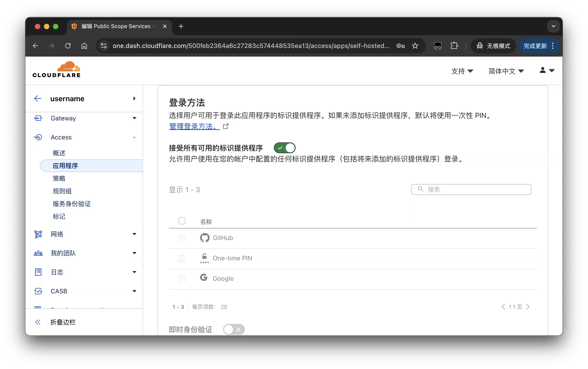Click the GitHub logo icon

pyautogui.click(x=204, y=238)
